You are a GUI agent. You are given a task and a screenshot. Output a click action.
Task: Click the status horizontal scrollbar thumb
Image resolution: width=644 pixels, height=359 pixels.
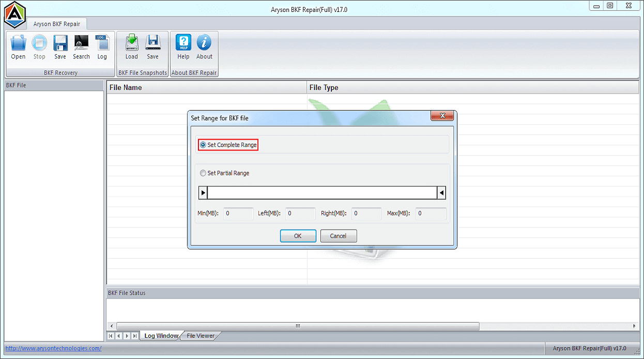(x=298, y=326)
